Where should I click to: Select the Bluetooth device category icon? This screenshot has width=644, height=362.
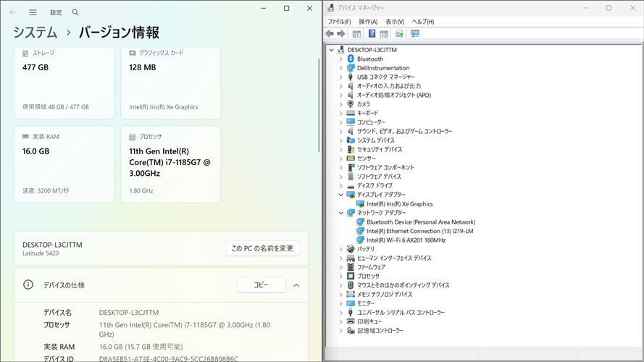[351, 59]
